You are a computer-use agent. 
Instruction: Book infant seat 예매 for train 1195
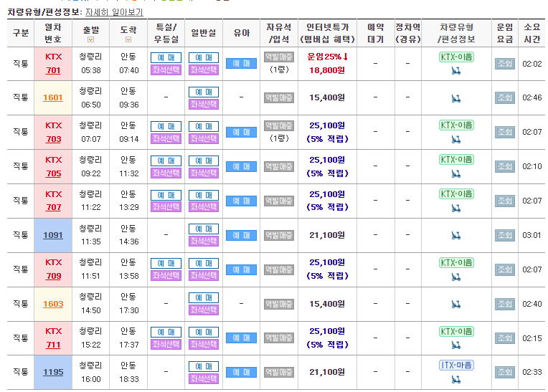click(x=241, y=372)
